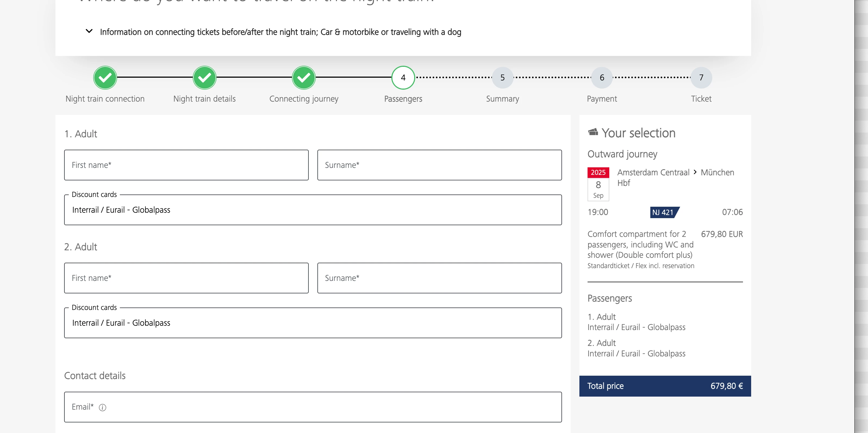868x433 pixels.
Task: Focus First name field for 2. Adult
Action: (186, 278)
